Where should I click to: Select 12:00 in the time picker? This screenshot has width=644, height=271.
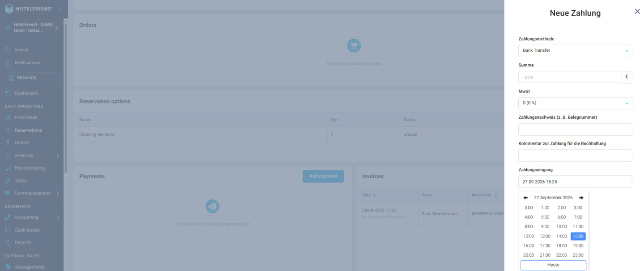(x=529, y=236)
